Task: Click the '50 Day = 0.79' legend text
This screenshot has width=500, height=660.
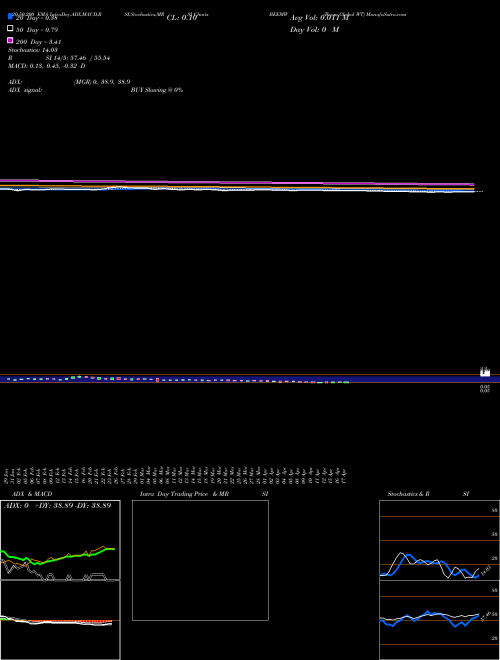Action: click(x=37, y=30)
